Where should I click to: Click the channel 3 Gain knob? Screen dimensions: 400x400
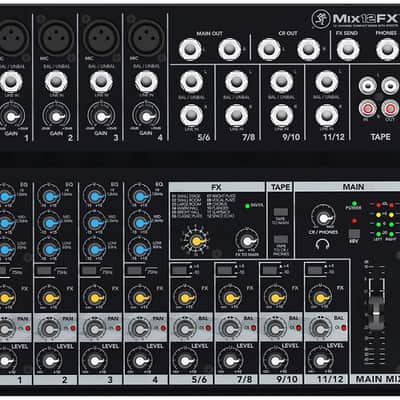pos(101,117)
